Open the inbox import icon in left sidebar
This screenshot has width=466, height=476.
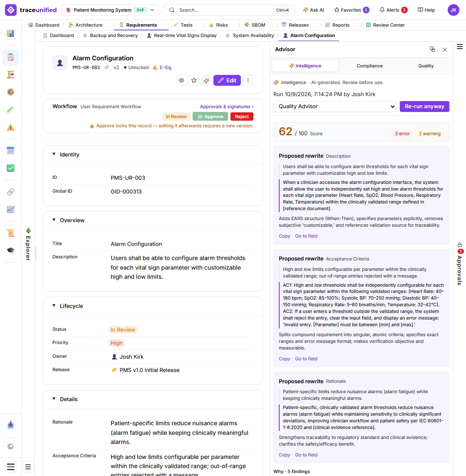coord(11,425)
